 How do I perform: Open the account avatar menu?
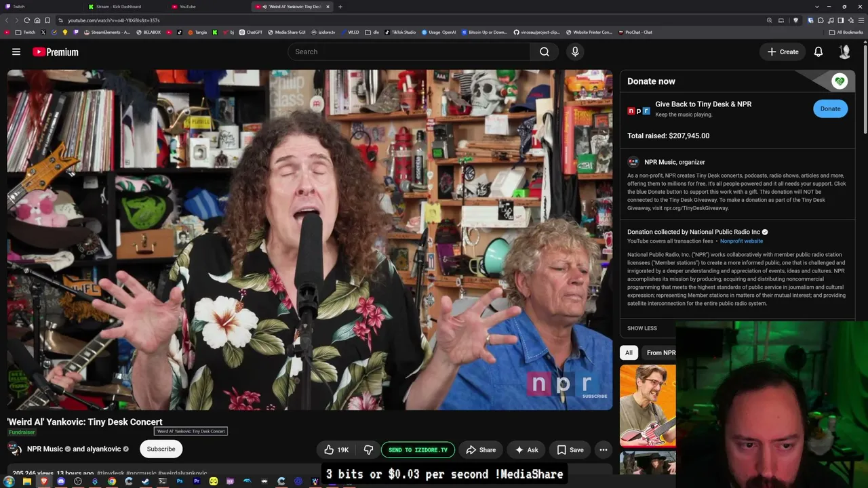(844, 52)
